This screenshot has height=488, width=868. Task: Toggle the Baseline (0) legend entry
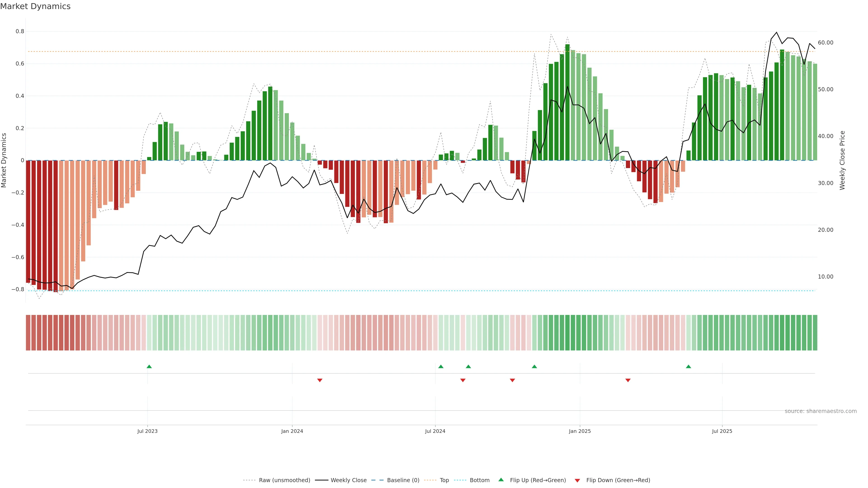pyautogui.click(x=403, y=480)
